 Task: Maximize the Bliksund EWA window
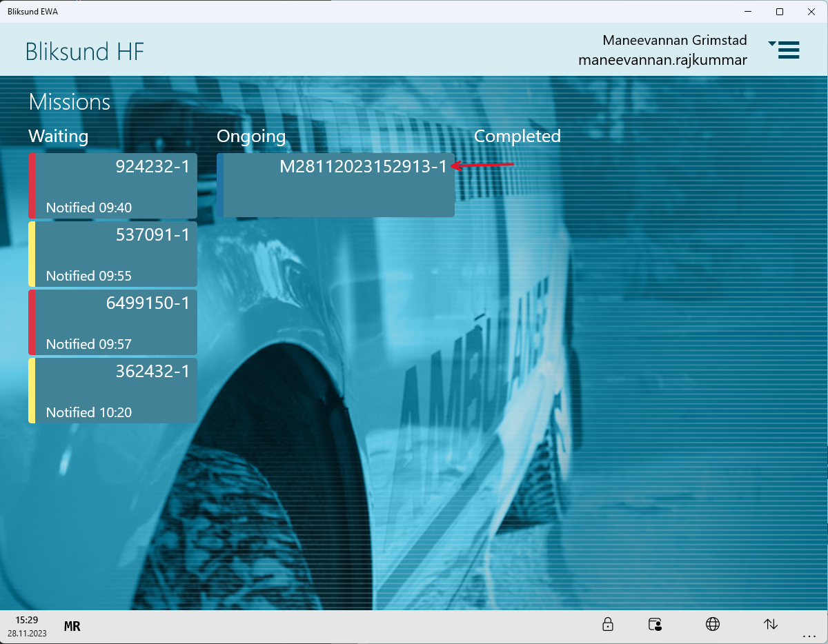pyautogui.click(x=780, y=12)
